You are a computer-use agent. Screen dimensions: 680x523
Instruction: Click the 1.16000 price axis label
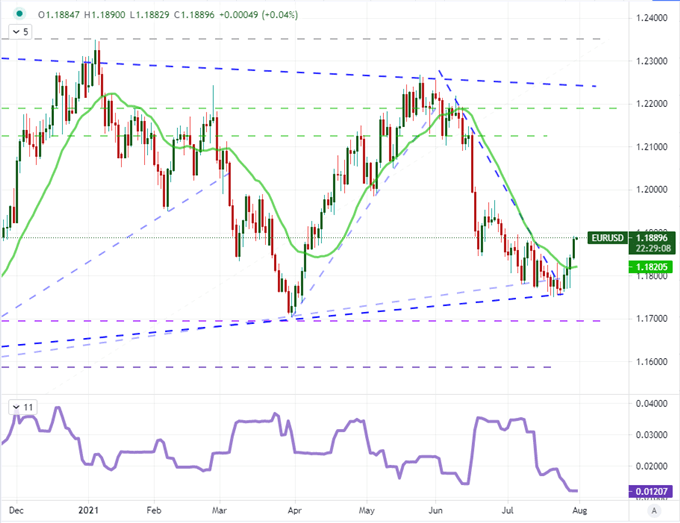pyautogui.click(x=651, y=362)
